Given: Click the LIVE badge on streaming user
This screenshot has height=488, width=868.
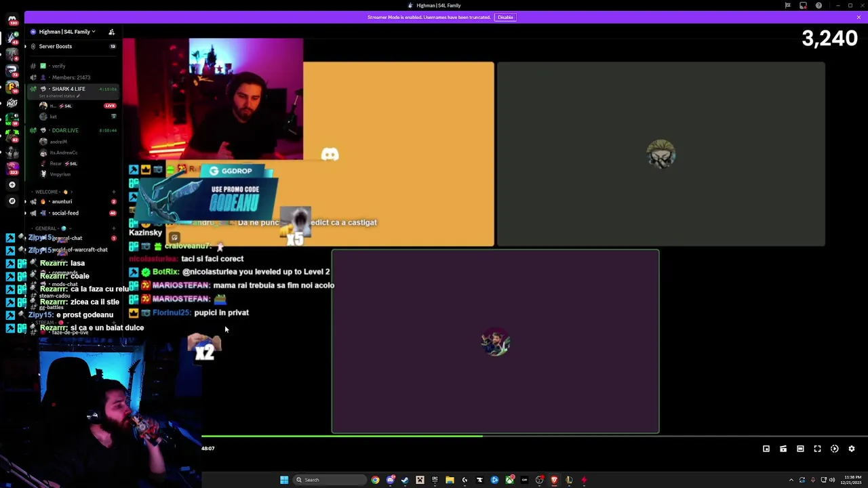Looking at the screenshot, I should point(110,106).
